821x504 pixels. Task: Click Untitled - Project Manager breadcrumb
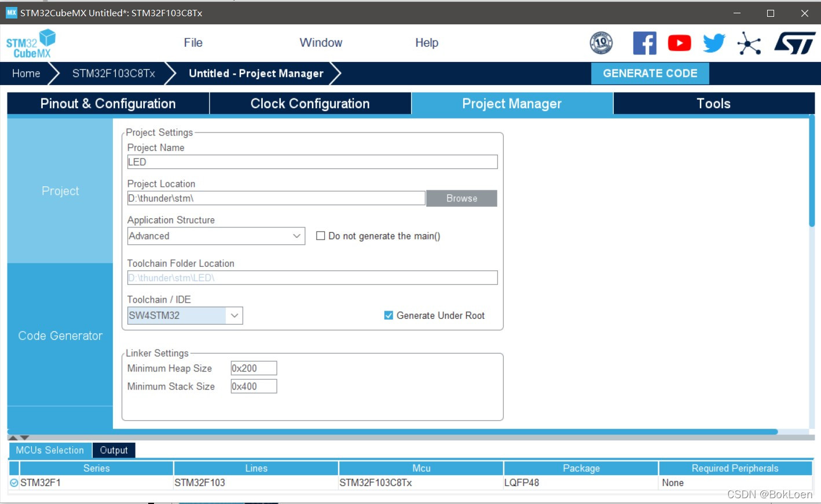(256, 73)
